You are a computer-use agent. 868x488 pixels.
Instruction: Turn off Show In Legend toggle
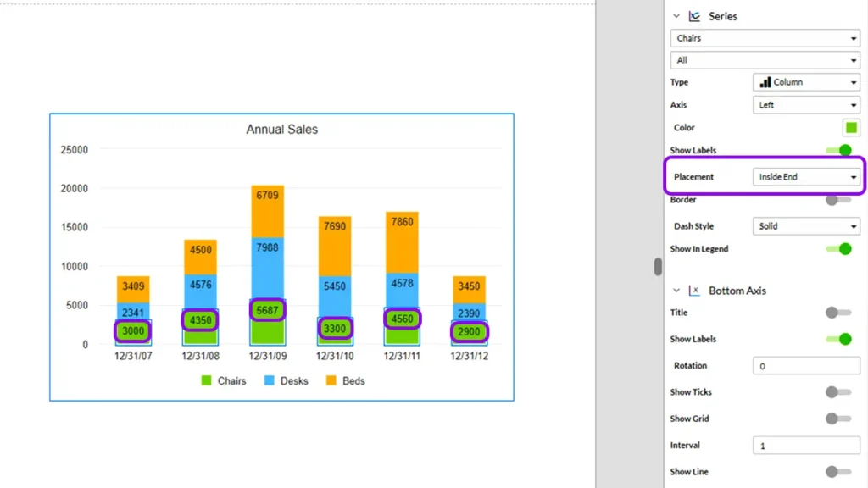pos(838,249)
